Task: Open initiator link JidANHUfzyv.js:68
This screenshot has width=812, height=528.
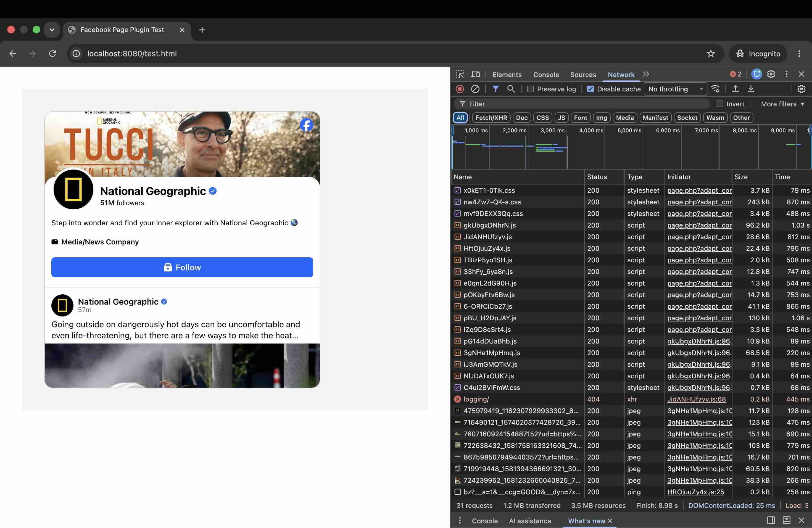Action: coord(696,399)
